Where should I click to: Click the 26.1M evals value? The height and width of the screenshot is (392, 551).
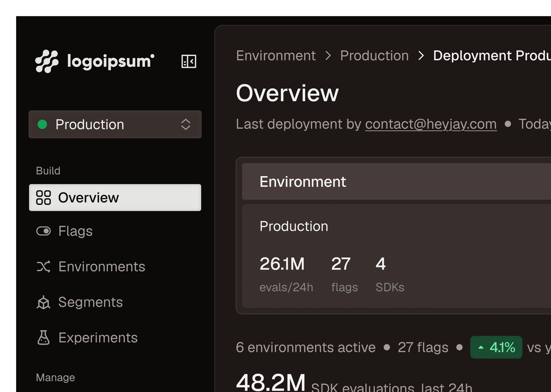[282, 264]
